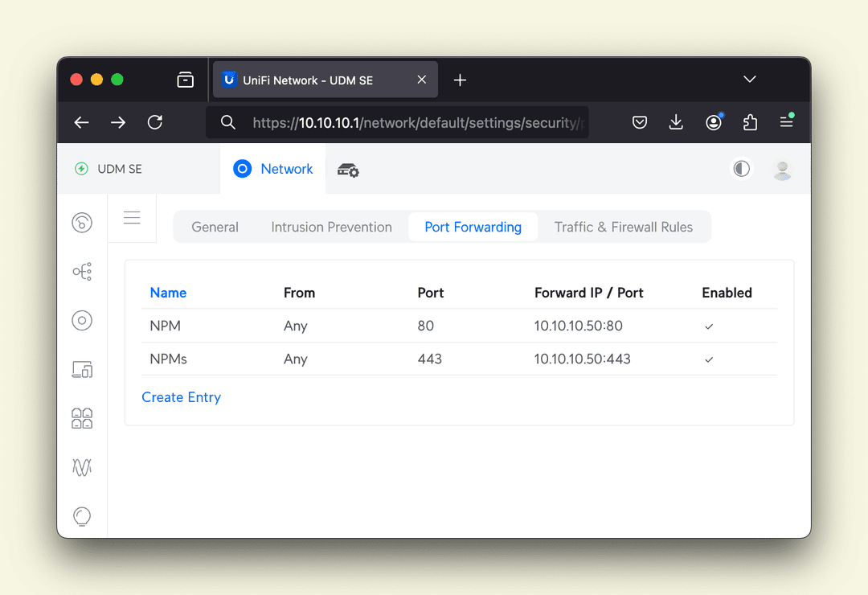Open Traffic & Firewall Rules tab
868x595 pixels.
[624, 227]
